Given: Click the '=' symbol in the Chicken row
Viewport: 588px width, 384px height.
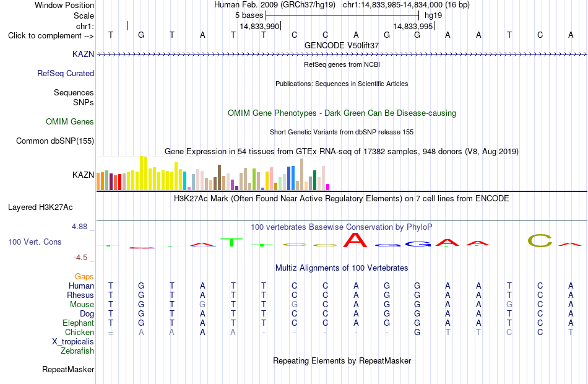Looking at the screenshot, I should coord(111,333).
